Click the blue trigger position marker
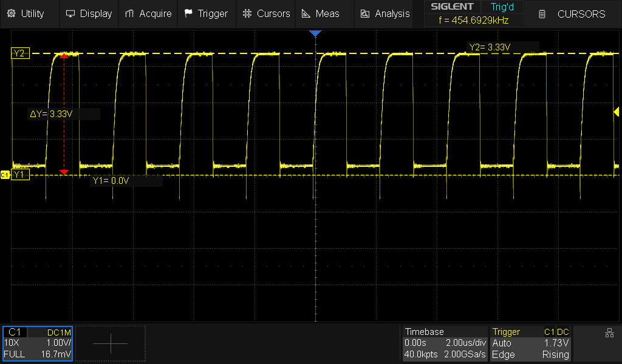This screenshot has height=364, width=622. coord(315,33)
